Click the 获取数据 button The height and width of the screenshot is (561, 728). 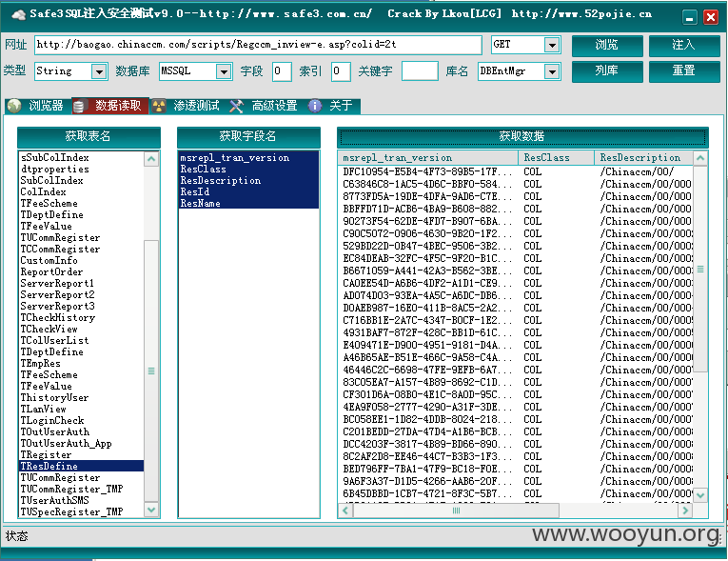[522, 136]
